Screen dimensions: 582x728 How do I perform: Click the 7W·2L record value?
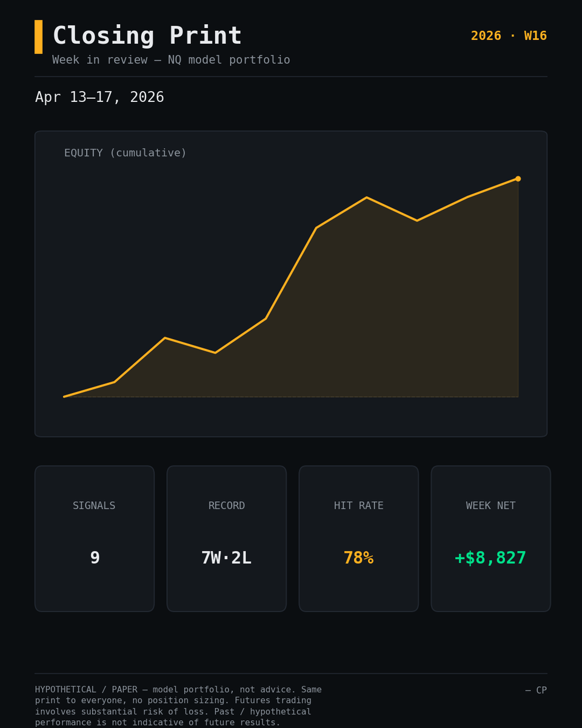coord(226,558)
